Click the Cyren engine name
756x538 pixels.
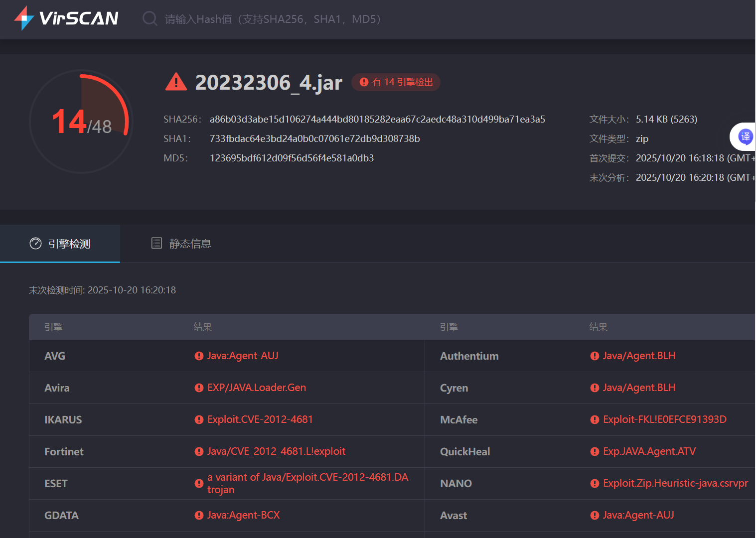click(454, 388)
